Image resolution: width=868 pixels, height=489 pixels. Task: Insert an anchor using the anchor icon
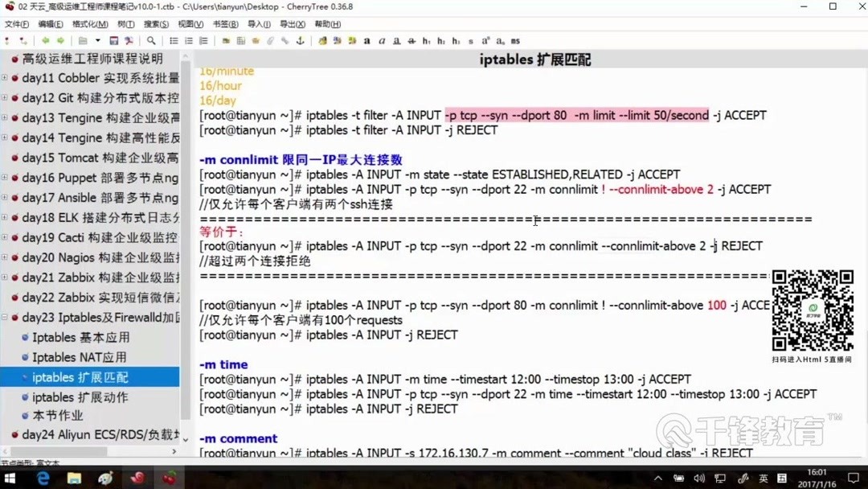click(301, 39)
